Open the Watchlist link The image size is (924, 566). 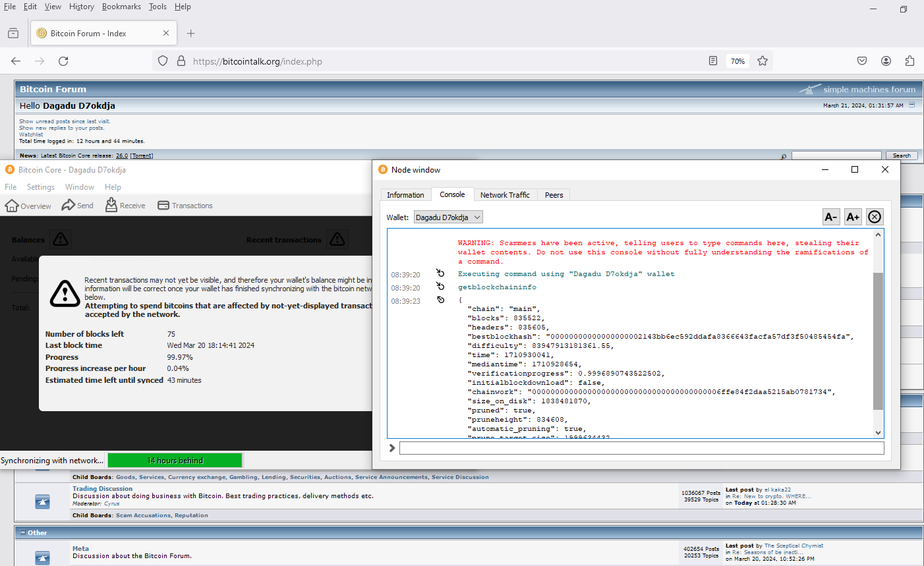click(x=31, y=134)
